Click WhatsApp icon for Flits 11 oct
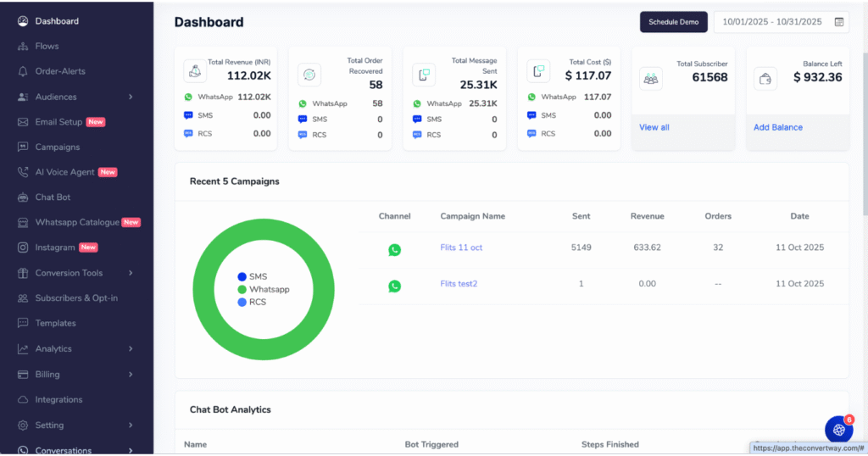 394,249
